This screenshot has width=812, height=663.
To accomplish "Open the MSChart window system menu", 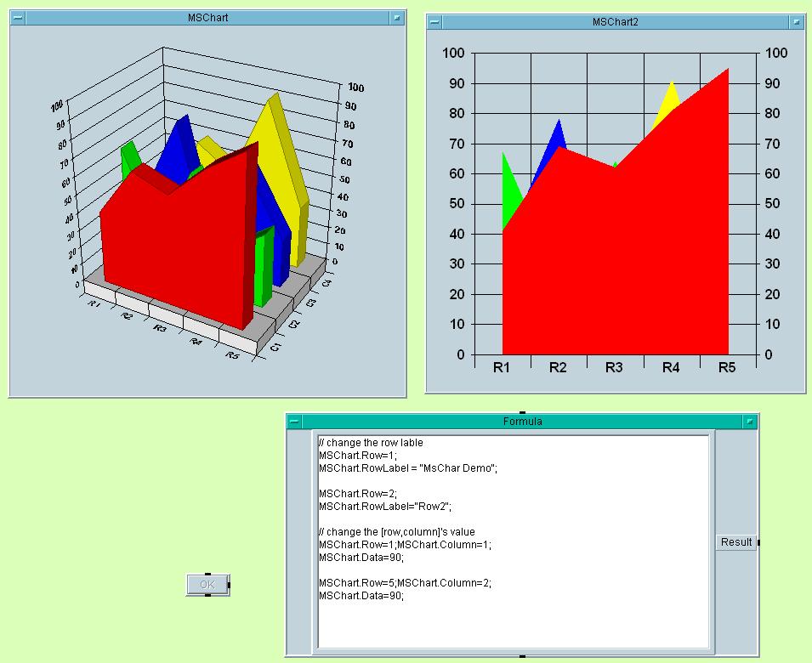I will click(x=18, y=18).
